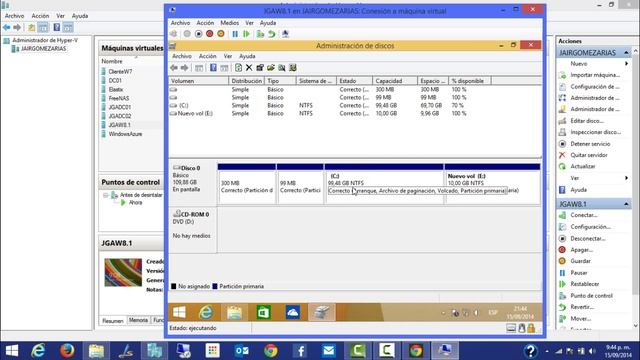Click the Checkpoint icon in VM toolbar
Image resolution: width=640 pixels, height=360 pixels.
(x=260, y=34)
